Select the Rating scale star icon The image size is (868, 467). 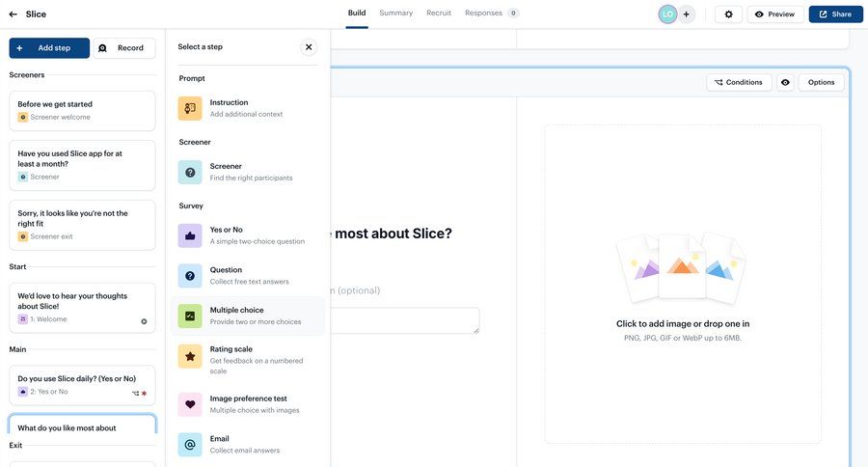coord(190,356)
